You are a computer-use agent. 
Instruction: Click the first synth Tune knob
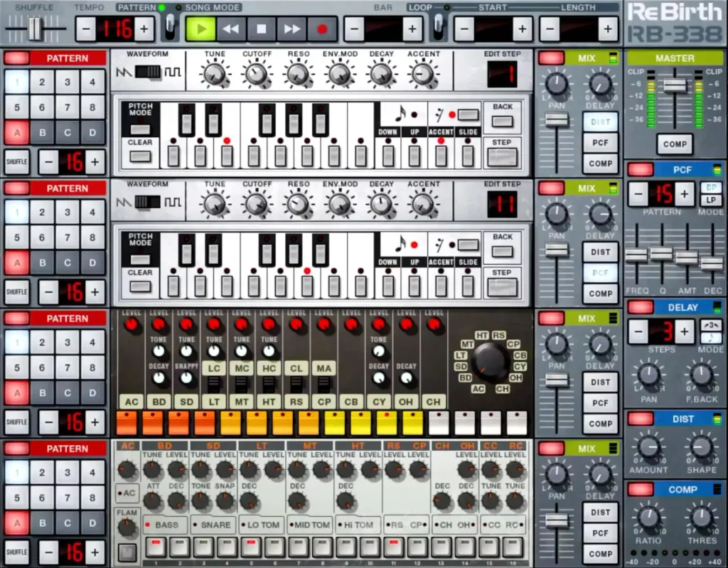pyautogui.click(x=215, y=75)
